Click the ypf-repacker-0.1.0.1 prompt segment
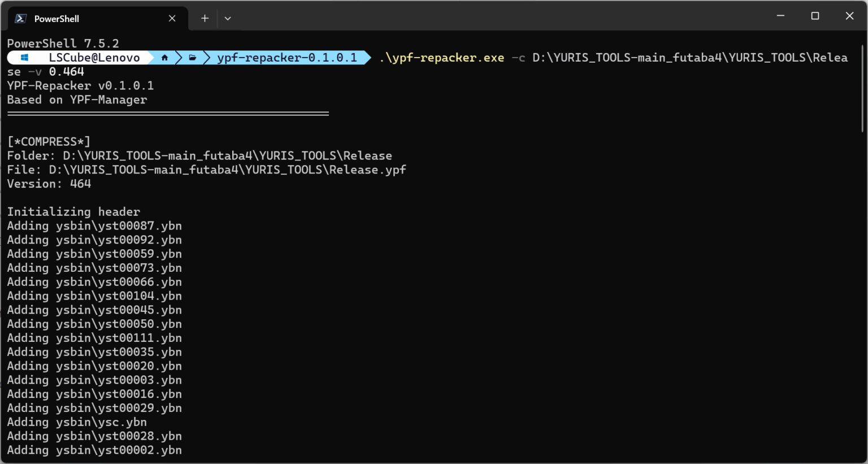868x464 pixels. 287,58
